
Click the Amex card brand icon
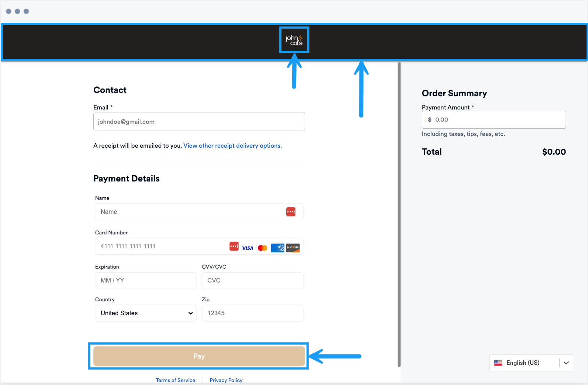tap(277, 248)
